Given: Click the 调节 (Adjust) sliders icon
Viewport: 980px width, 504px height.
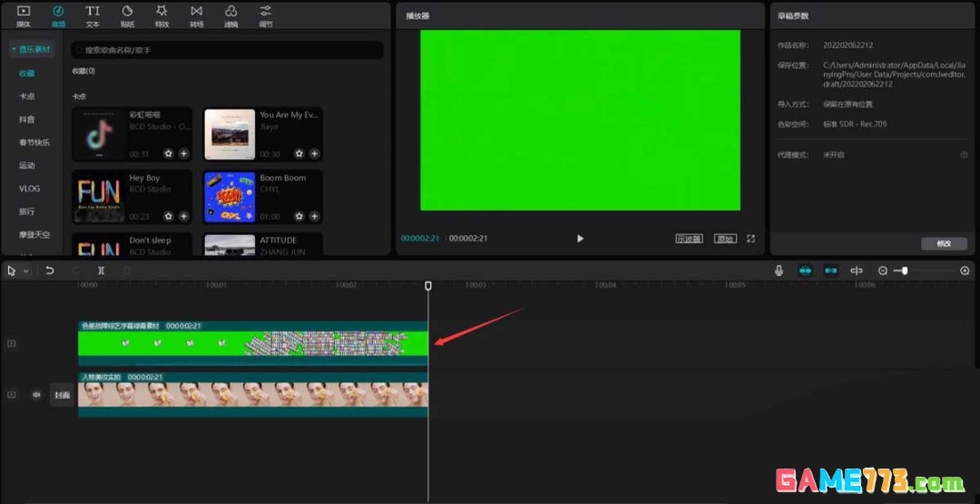Looking at the screenshot, I should click(x=265, y=15).
